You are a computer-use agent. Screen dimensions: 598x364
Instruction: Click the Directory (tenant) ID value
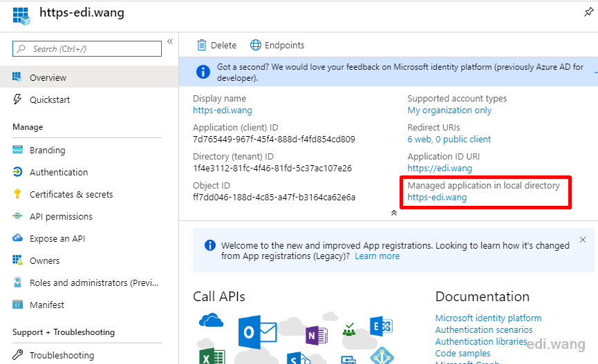pos(272,169)
